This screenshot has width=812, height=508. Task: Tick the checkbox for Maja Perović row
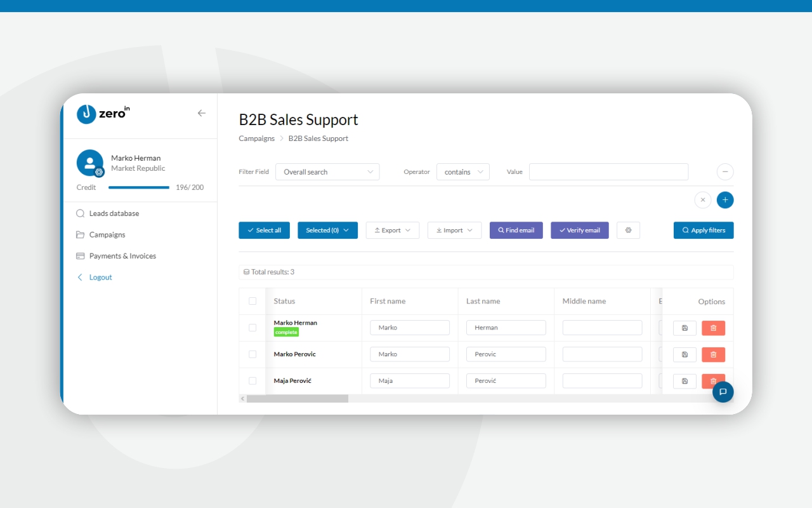[252, 381]
